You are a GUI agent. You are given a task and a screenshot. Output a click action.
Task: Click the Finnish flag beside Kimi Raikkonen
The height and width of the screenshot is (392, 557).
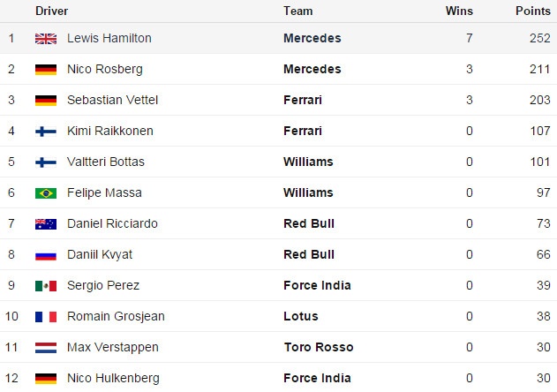[x=46, y=132]
